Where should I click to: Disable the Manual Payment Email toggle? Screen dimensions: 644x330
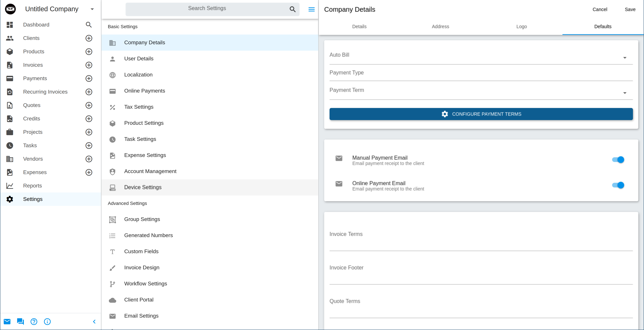pyautogui.click(x=618, y=159)
